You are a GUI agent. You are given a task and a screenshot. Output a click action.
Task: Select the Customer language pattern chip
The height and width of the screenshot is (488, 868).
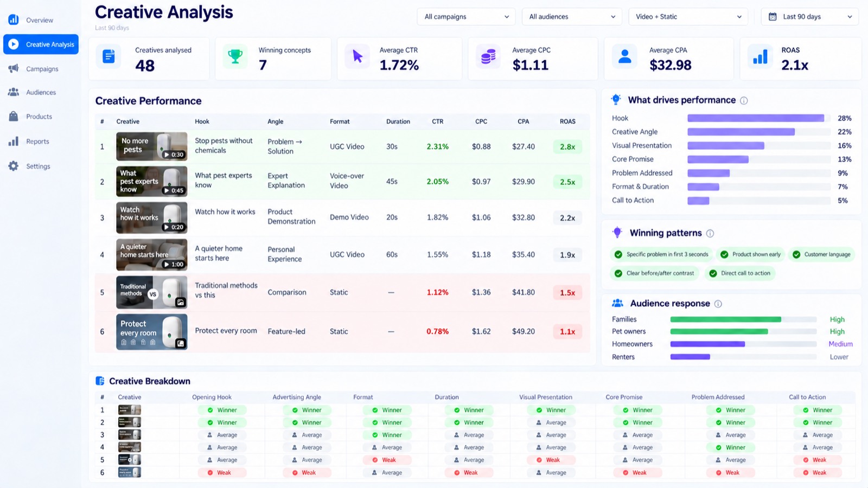(821, 254)
